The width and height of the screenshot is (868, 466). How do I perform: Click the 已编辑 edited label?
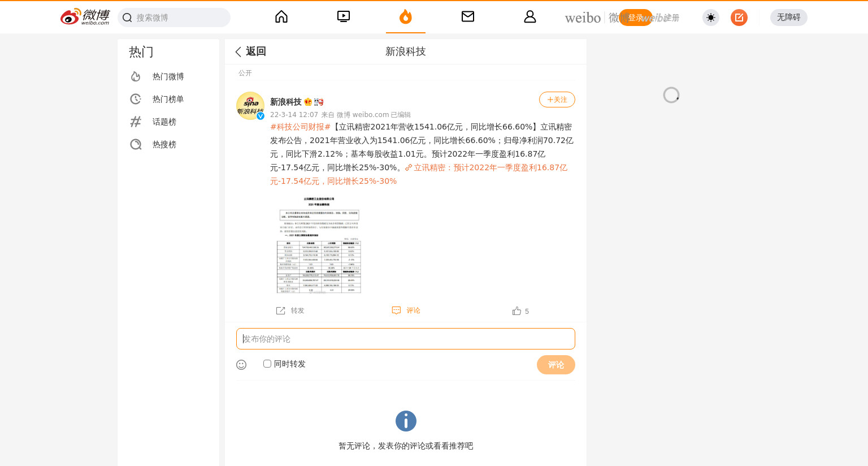[x=401, y=115]
